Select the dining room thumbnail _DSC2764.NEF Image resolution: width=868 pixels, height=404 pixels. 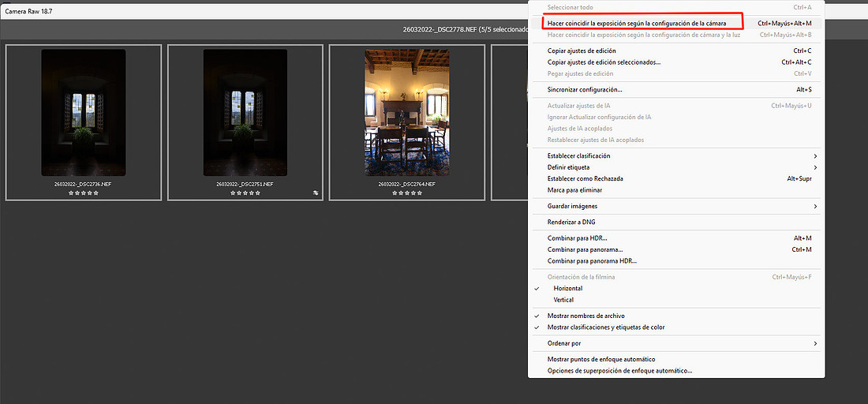tap(407, 113)
